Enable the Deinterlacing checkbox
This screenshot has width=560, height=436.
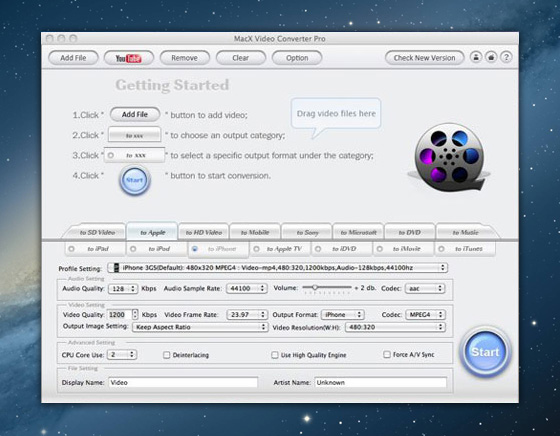(x=166, y=355)
